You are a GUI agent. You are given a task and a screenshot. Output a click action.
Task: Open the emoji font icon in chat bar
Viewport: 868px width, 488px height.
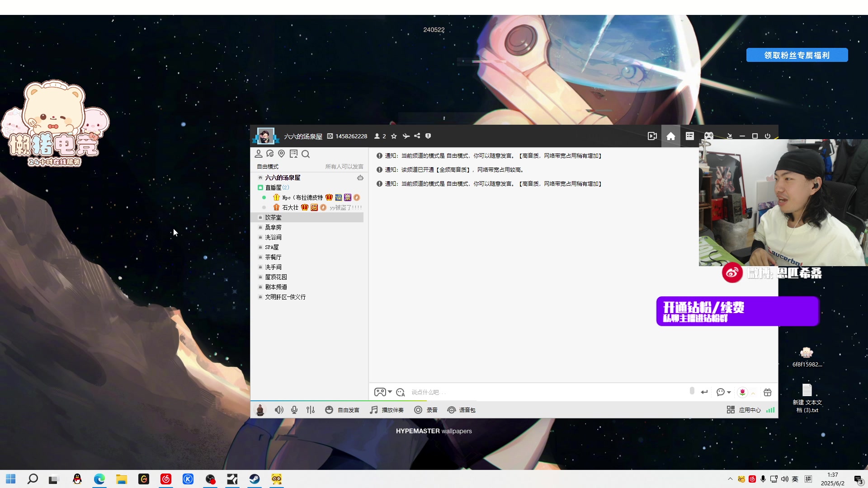click(x=401, y=392)
